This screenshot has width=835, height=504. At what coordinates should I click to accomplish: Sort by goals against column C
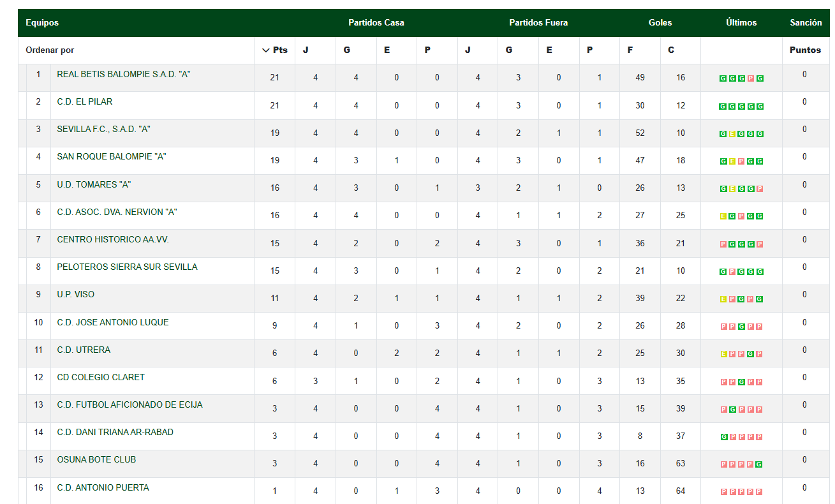click(671, 50)
